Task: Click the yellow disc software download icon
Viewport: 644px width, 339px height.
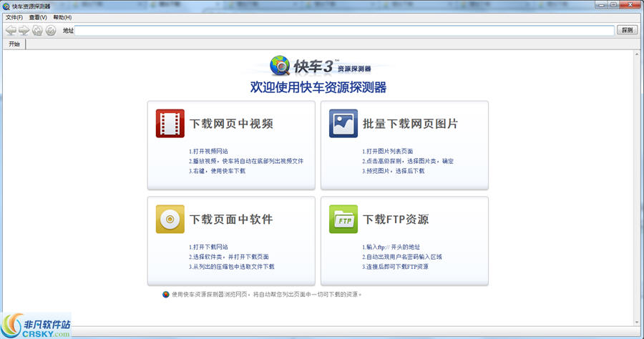Action: 170,219
